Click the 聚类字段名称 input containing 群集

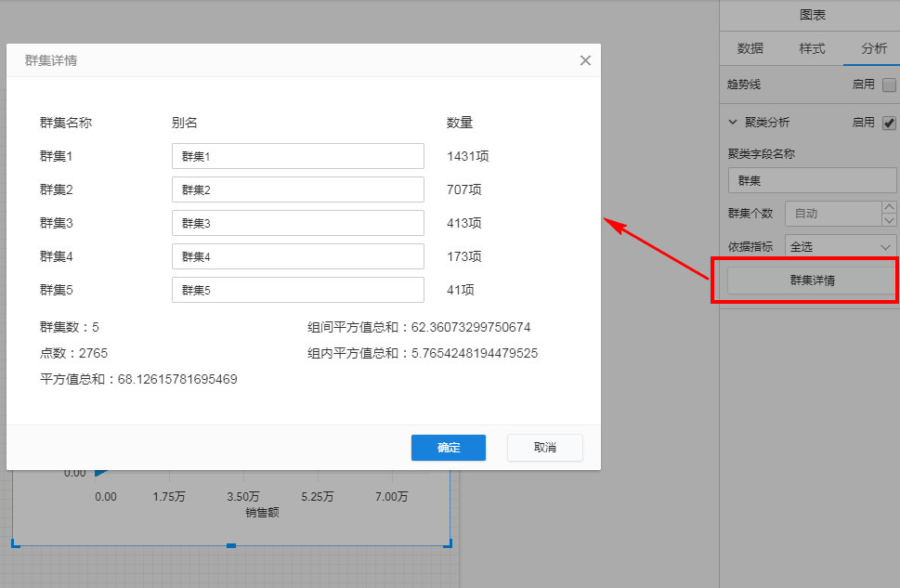coord(812,180)
